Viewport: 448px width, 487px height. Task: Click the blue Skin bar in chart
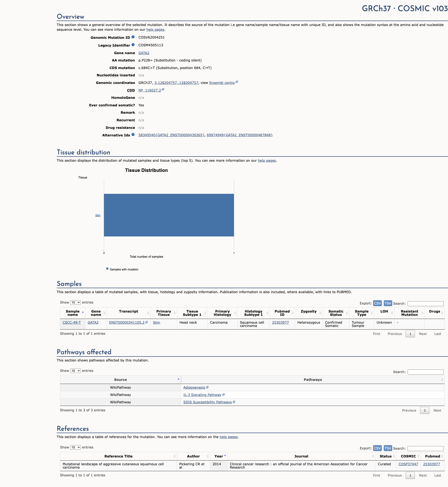[169, 215]
